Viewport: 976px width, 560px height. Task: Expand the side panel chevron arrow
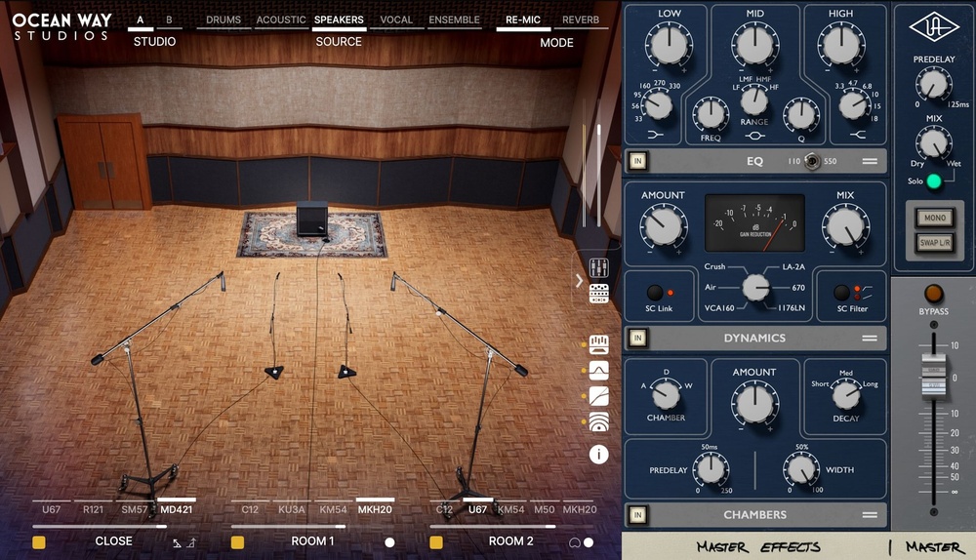pyautogui.click(x=579, y=281)
